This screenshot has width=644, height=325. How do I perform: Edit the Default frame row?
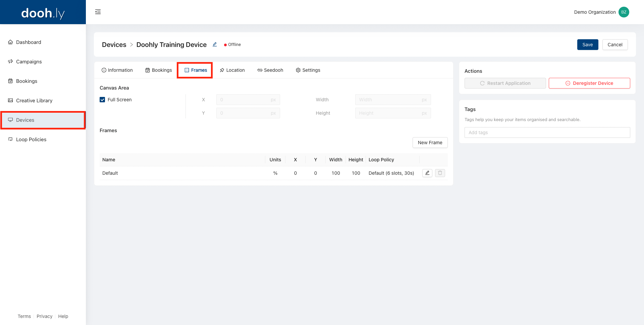point(427,173)
